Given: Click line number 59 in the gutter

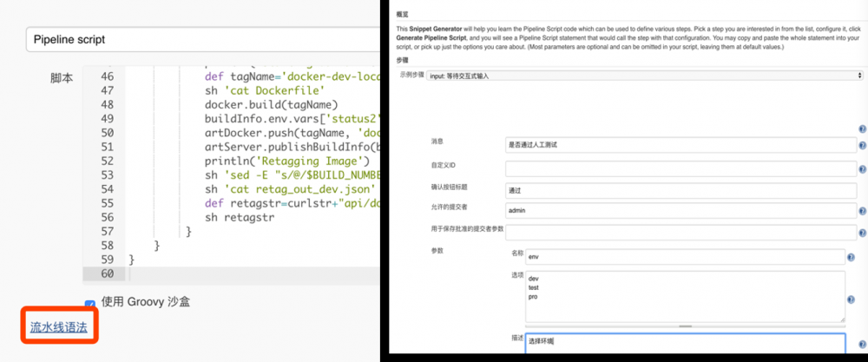Looking at the screenshot, I should (x=108, y=260).
